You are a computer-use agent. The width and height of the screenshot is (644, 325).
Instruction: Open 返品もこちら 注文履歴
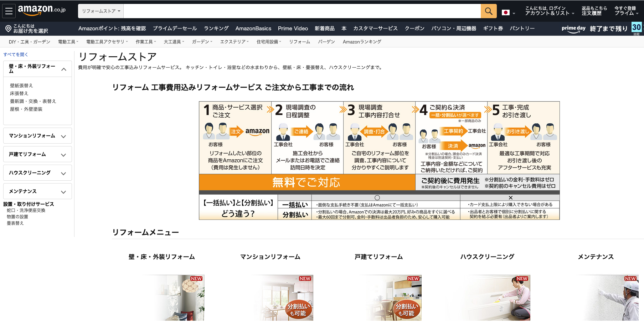point(594,11)
